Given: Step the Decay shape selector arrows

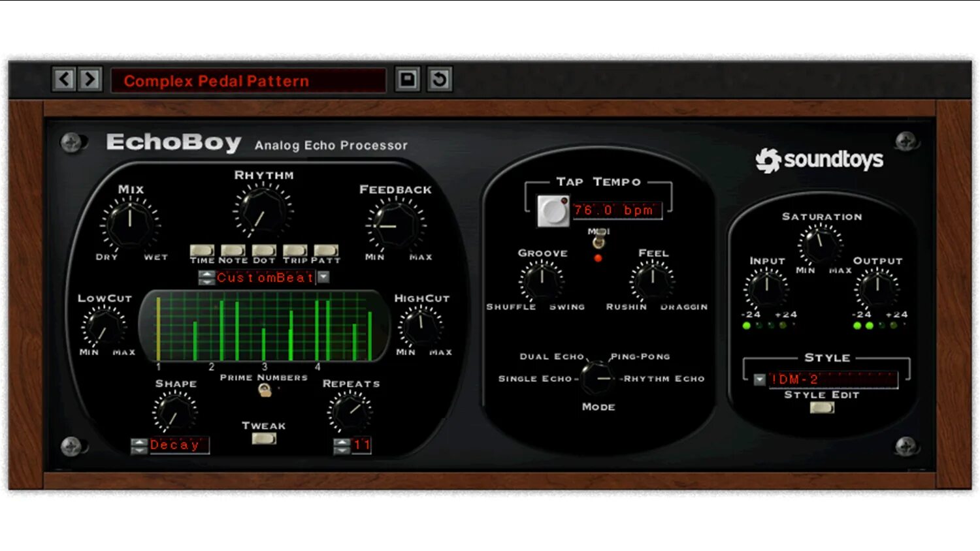Looking at the screenshot, I should (139, 446).
